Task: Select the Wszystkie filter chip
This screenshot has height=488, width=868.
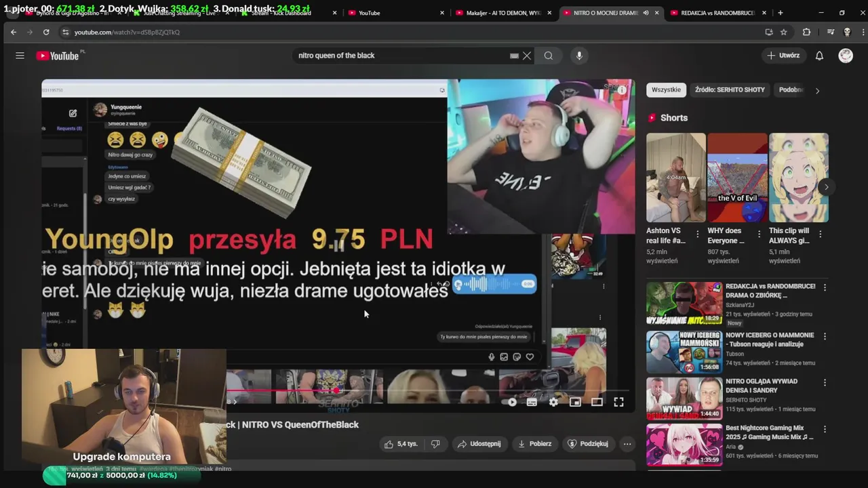Action: coord(666,90)
